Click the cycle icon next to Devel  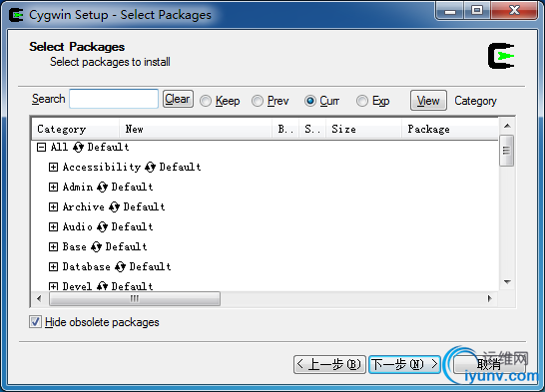click(x=102, y=286)
